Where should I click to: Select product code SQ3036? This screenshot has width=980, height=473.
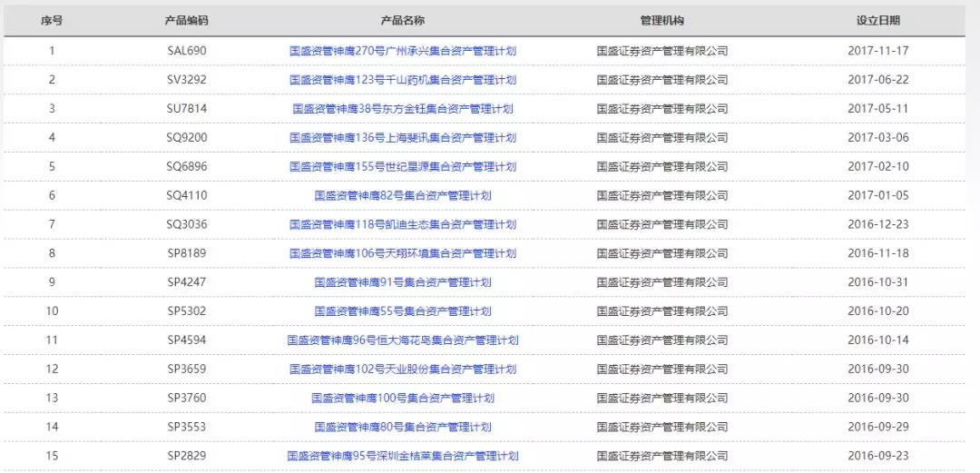tap(186, 224)
